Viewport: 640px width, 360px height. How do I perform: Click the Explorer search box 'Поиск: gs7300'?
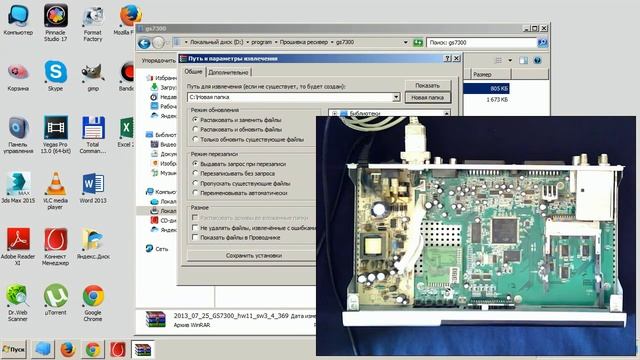482,42
